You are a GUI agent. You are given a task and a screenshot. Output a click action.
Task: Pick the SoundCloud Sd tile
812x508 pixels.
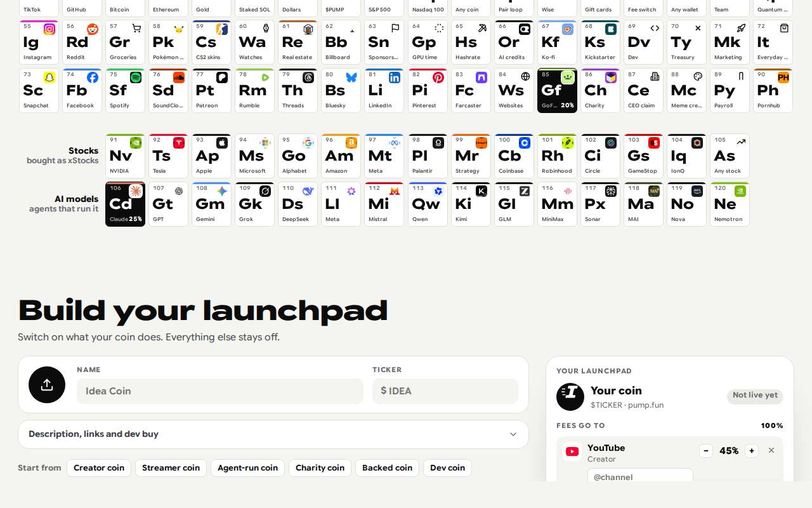[x=168, y=91]
